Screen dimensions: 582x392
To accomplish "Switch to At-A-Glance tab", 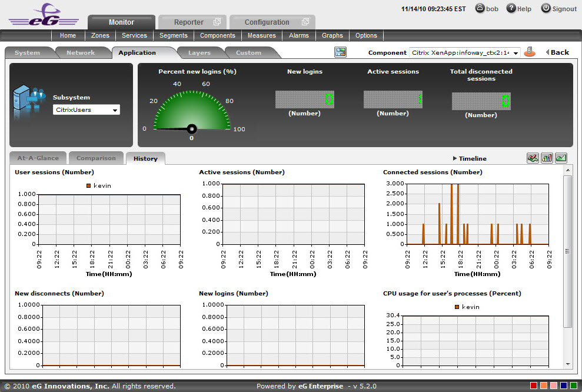I will coord(38,158).
